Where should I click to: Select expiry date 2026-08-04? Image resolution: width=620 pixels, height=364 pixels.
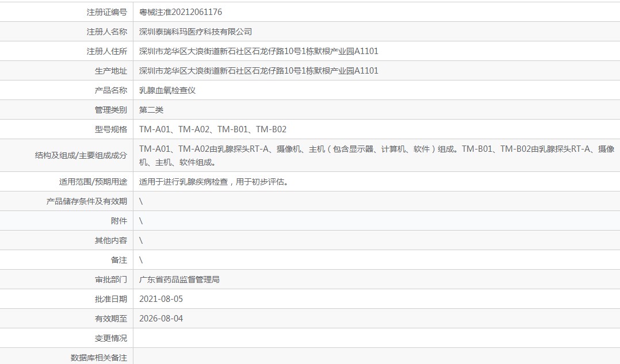[161, 319]
